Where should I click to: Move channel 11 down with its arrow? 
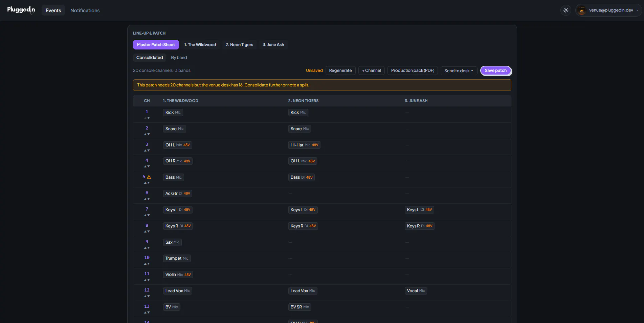click(149, 280)
